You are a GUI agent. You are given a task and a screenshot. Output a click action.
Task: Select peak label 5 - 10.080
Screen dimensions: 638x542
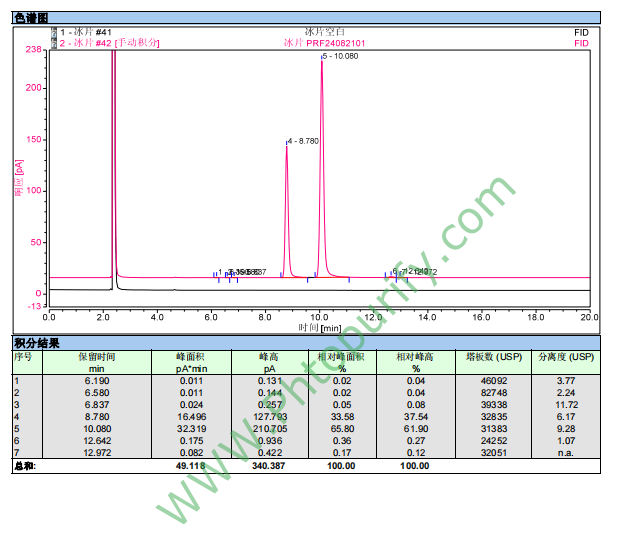[341, 56]
